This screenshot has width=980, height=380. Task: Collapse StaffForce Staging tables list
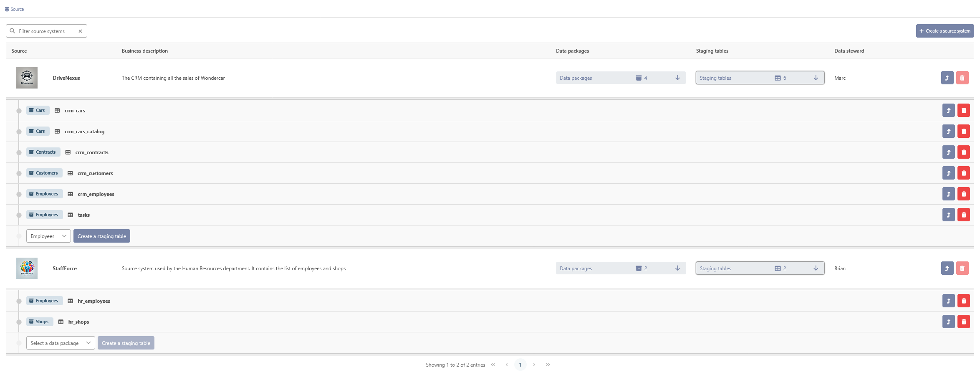click(x=760, y=268)
